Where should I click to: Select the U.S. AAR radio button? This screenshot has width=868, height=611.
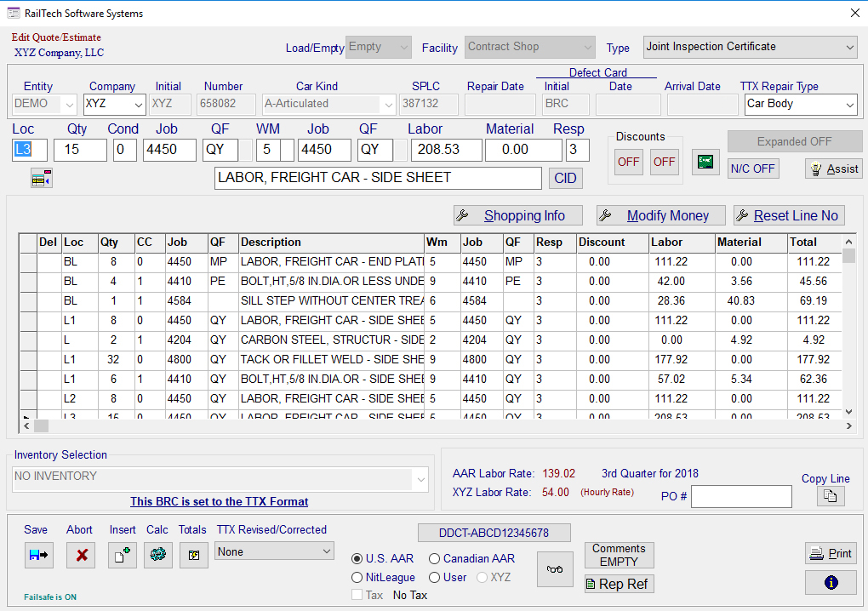(x=357, y=559)
